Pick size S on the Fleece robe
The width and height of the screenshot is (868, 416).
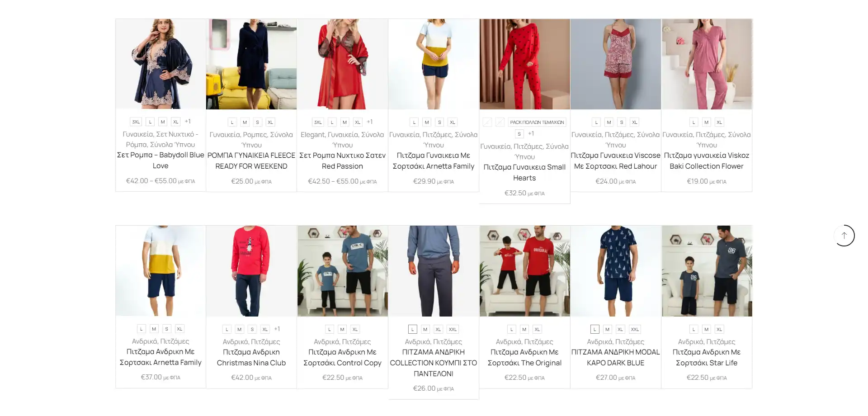[257, 122]
